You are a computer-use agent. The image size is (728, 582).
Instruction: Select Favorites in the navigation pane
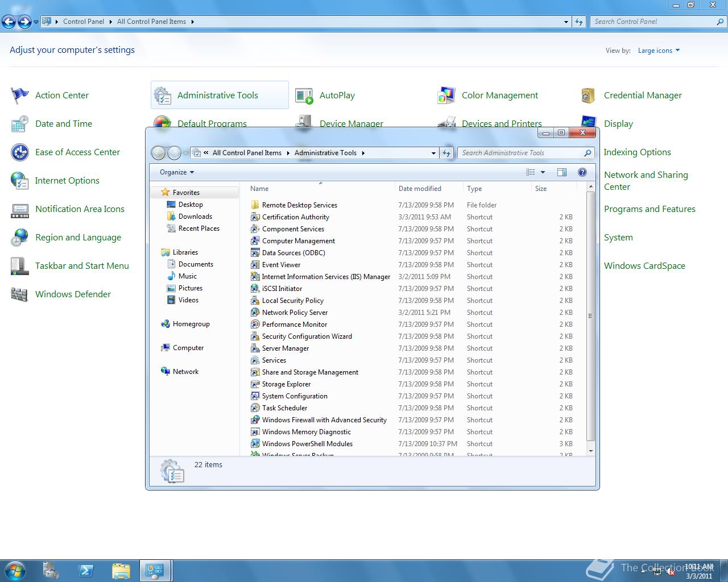pyautogui.click(x=186, y=193)
